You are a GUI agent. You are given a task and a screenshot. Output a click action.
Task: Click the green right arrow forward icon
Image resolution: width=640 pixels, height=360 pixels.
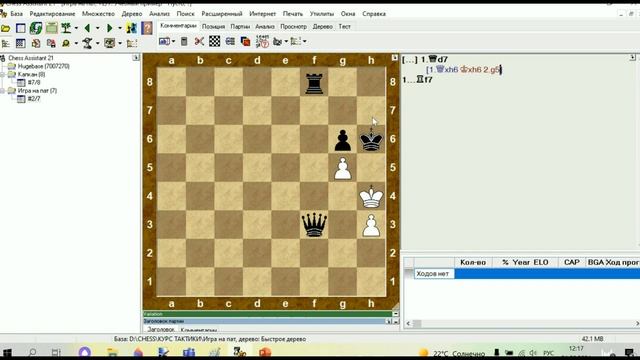point(109,28)
